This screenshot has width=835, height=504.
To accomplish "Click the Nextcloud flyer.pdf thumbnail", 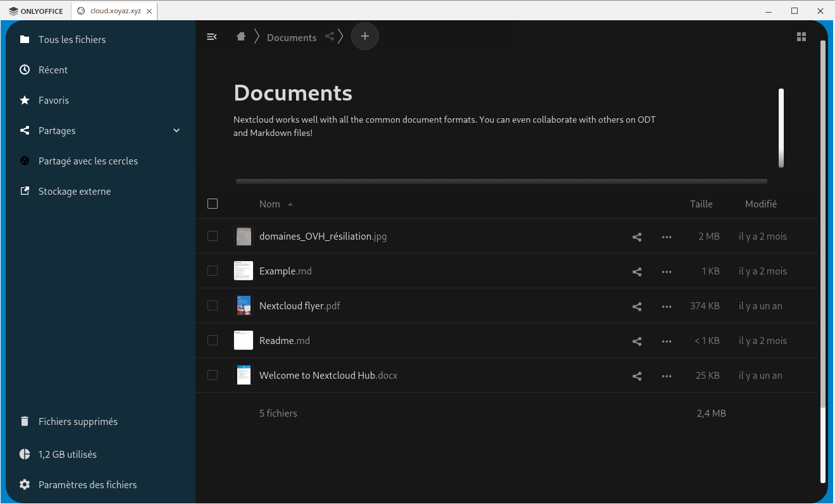I will tap(244, 306).
